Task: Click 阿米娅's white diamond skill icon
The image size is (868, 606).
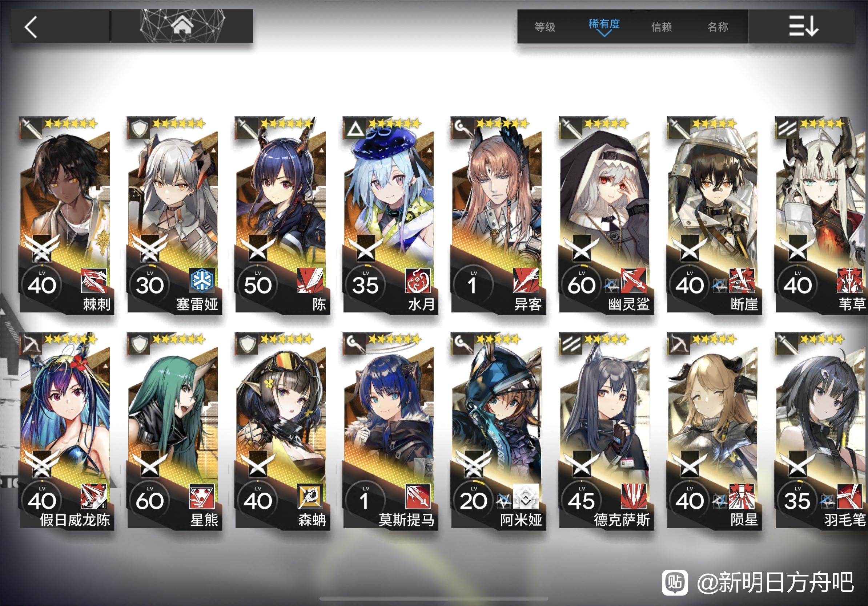Action: pos(526,496)
